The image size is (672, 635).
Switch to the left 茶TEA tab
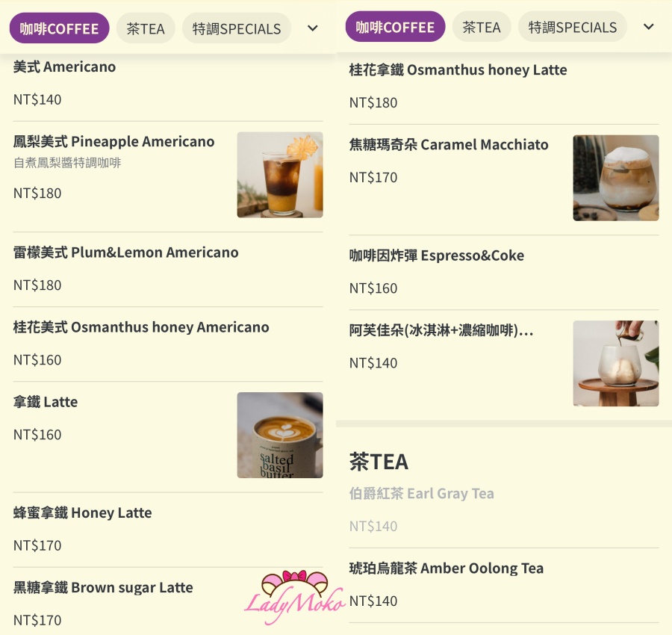[146, 28]
